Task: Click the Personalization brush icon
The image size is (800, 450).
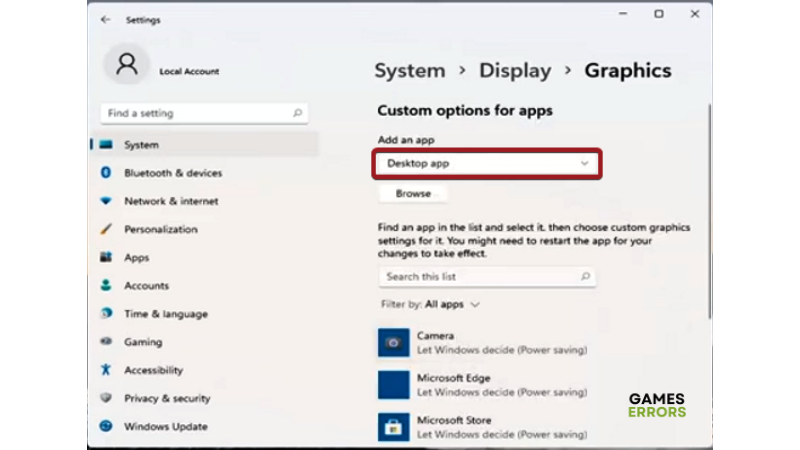Action: (106, 229)
